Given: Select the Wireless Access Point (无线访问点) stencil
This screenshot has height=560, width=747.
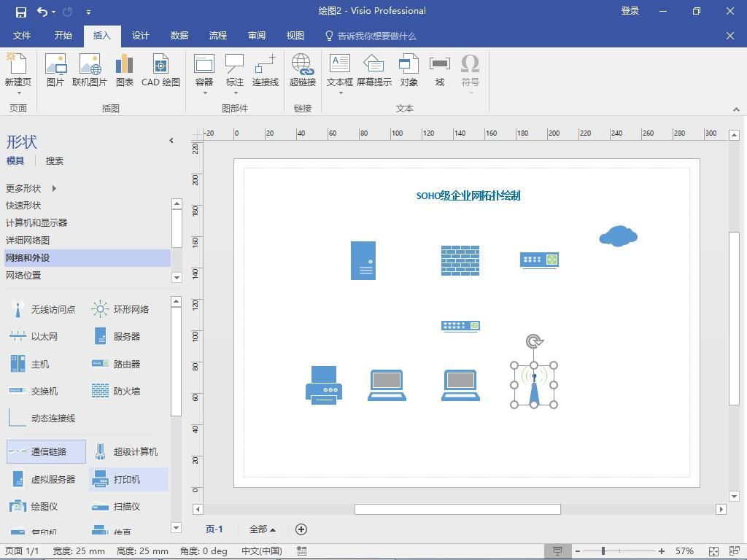Looking at the screenshot, I should [43, 309].
